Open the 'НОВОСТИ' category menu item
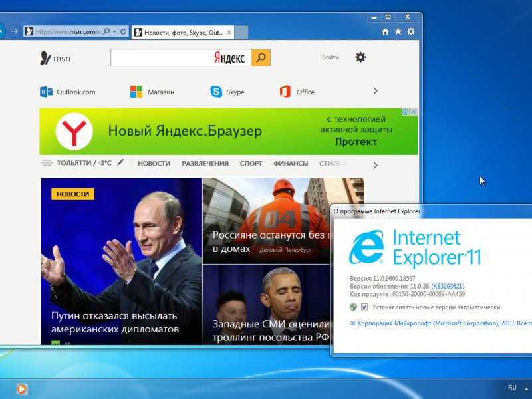Image resolution: width=532 pixels, height=399 pixels. pos(154,163)
